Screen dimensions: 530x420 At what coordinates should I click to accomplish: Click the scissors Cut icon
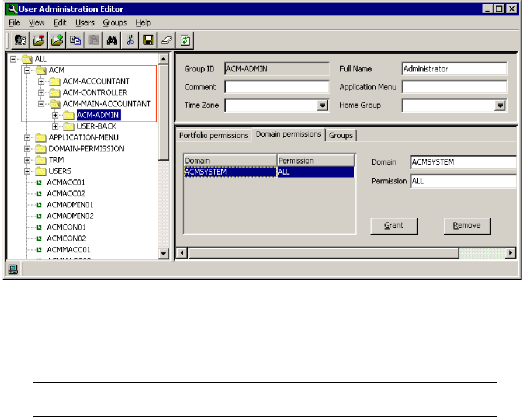(130, 40)
